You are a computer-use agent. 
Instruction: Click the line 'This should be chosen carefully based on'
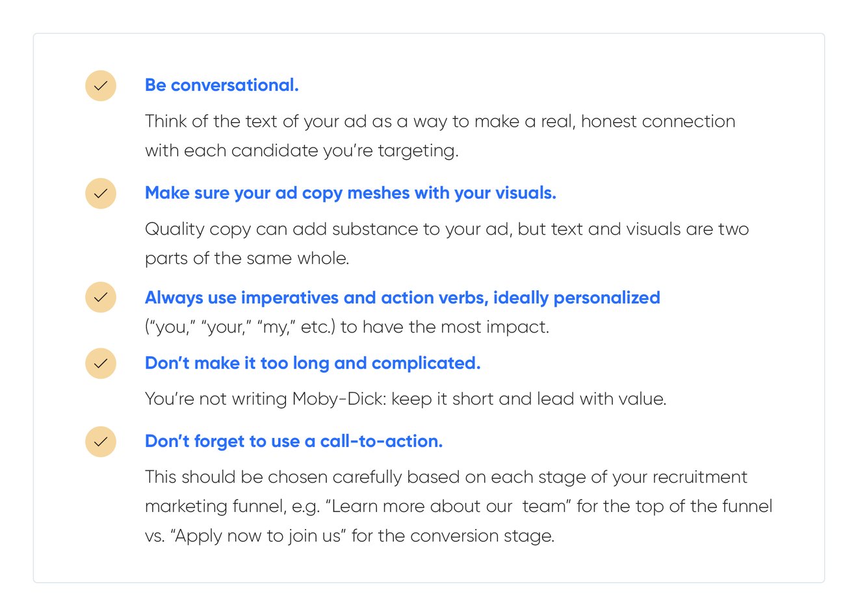(x=446, y=477)
